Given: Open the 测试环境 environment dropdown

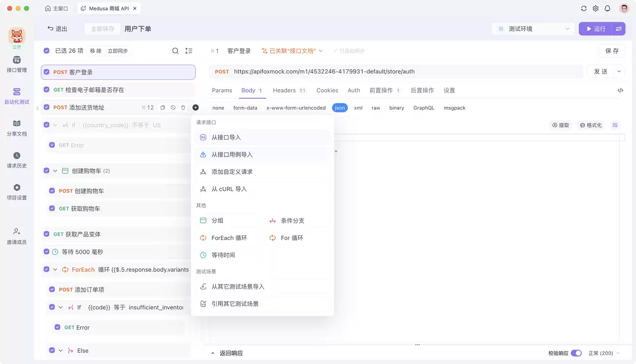Looking at the screenshot, I should point(534,29).
